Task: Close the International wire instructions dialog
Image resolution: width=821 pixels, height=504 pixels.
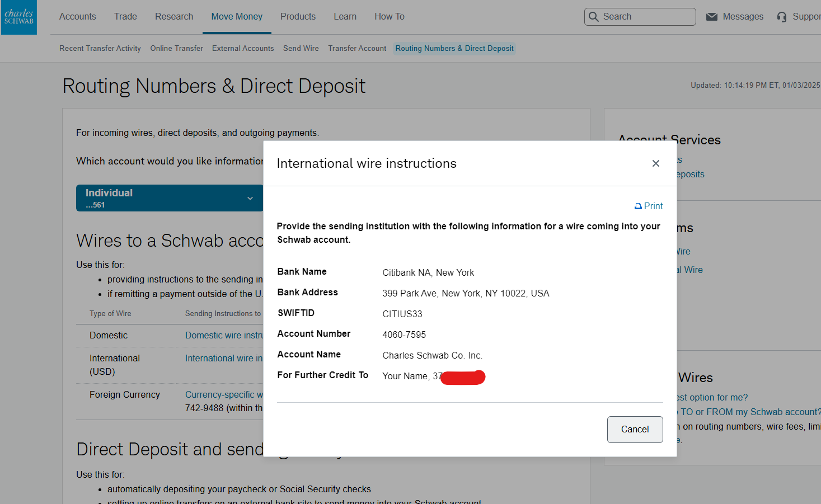Action: [x=656, y=163]
